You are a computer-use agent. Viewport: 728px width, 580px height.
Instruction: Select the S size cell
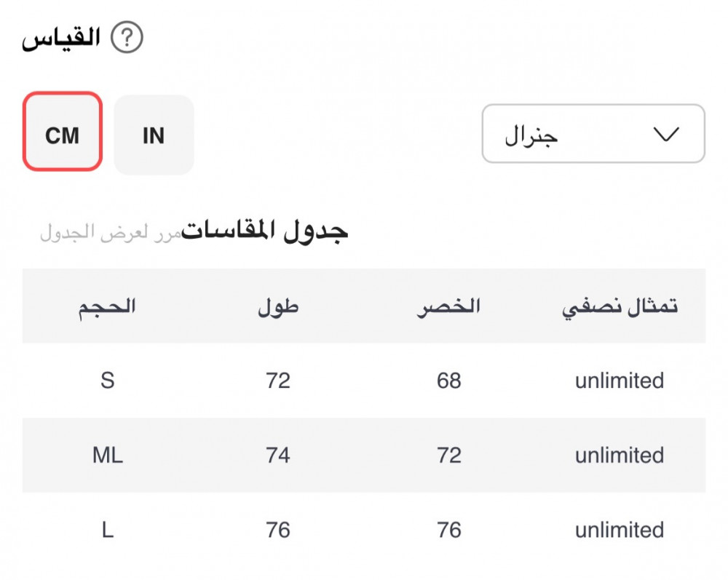[x=108, y=381]
